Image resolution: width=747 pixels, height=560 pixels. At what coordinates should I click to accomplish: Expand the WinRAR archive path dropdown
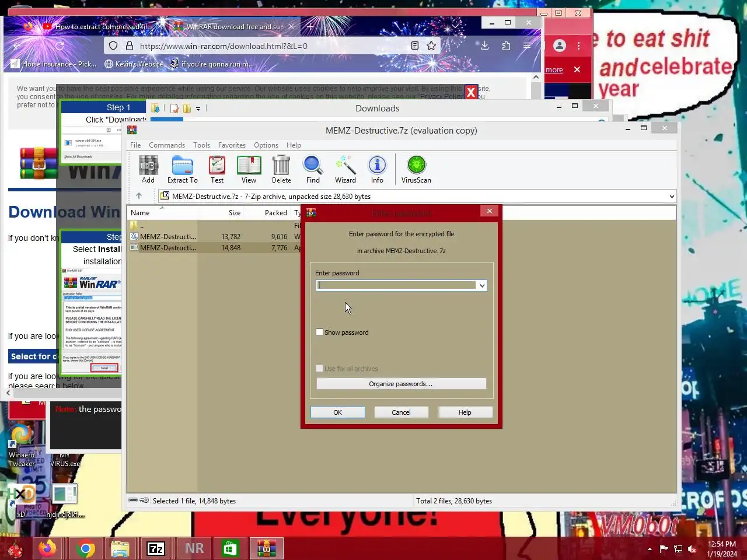click(672, 196)
